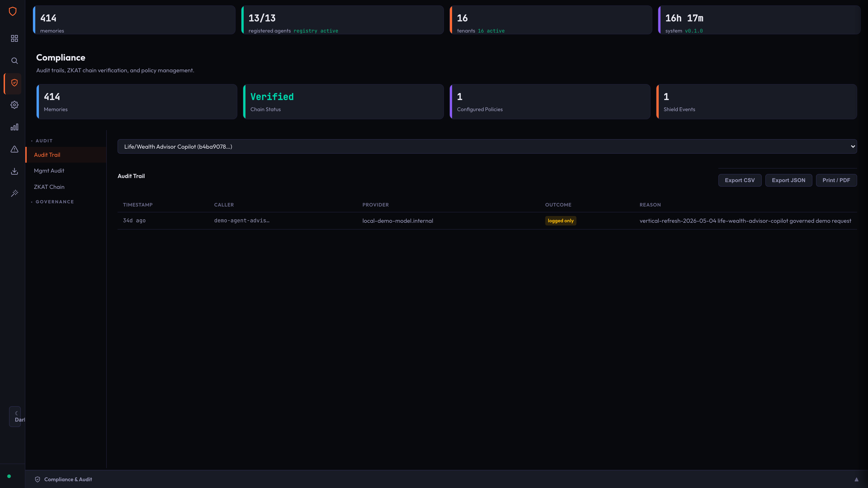Viewport: 868px width, 488px height.
Task: Click the Export CSV button
Action: coord(740,180)
